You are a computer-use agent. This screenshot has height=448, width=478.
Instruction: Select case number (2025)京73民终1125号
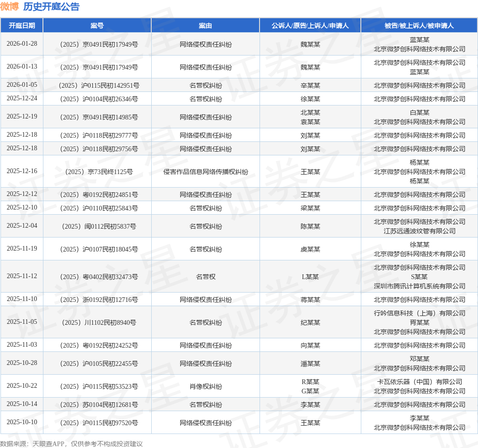click(99, 172)
